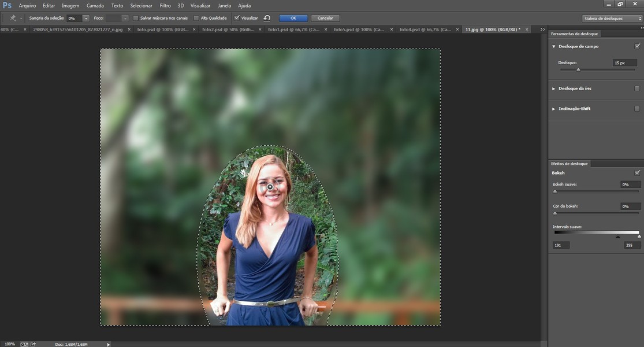
Task: Adjust the Desfoque amount slider handle
Action: tap(578, 70)
